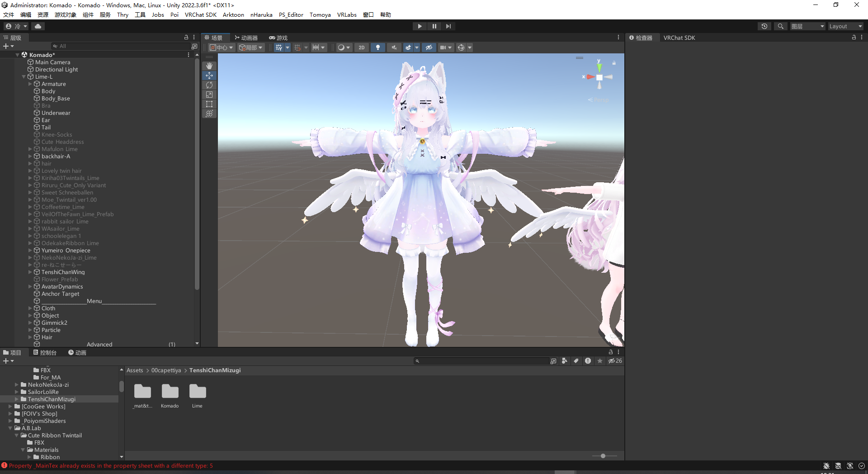
Task: Search by import log type icon
Action: coord(588,361)
